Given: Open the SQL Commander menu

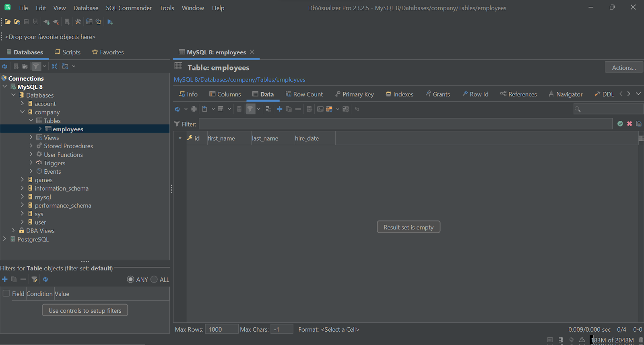Looking at the screenshot, I should click(129, 8).
